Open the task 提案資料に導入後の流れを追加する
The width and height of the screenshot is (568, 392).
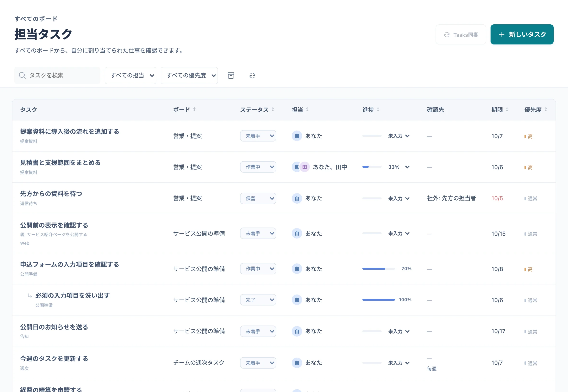point(70,131)
